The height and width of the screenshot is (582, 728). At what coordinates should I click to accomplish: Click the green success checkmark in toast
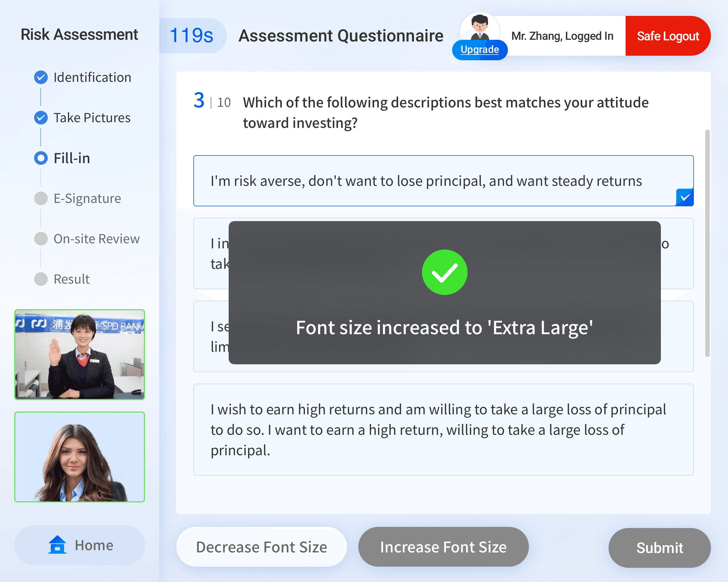444,272
